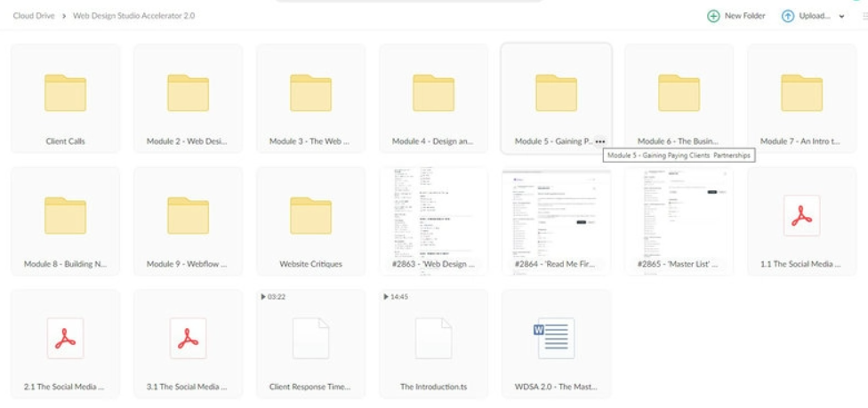This screenshot has height=408, width=868.
Task: Expand the Upload dropdown arrow
Action: coord(842,16)
